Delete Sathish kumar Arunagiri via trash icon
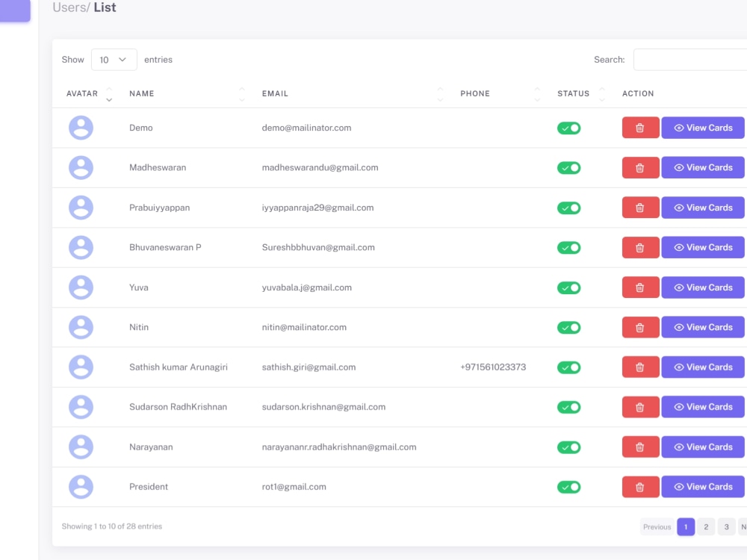 pos(640,367)
